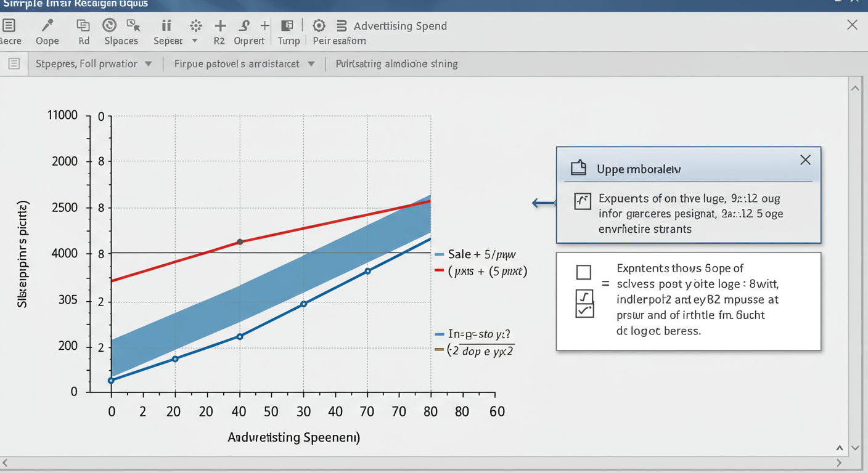Click the Sale blue legend swatch

click(439, 254)
